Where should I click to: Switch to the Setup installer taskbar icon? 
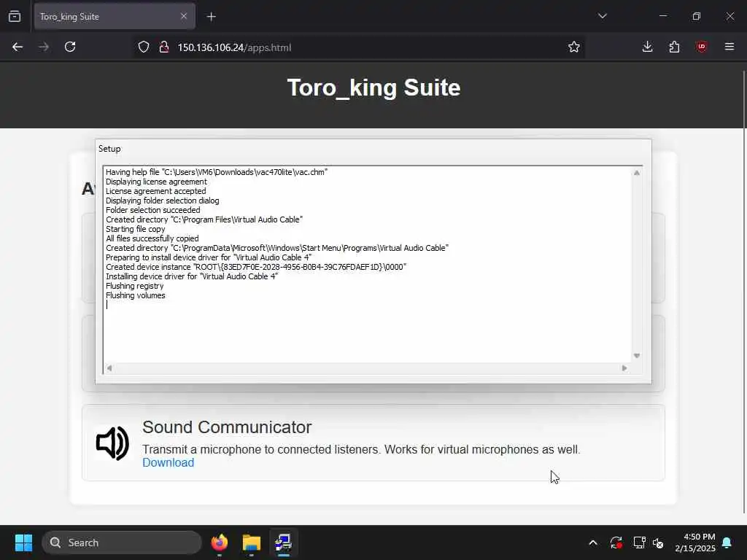(x=284, y=542)
